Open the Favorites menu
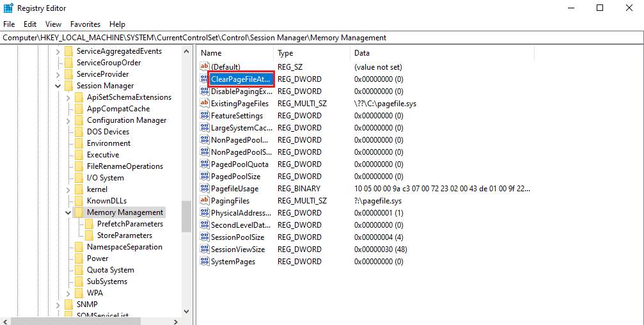This screenshot has width=644, height=325. pyautogui.click(x=86, y=24)
